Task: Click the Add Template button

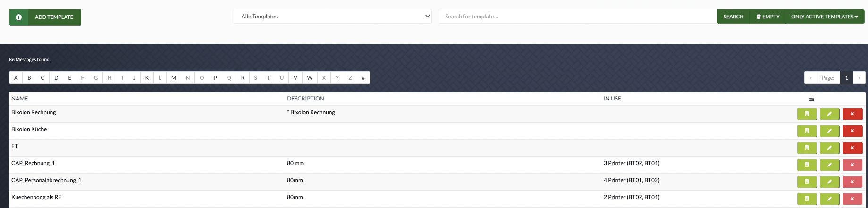Action: click(45, 17)
